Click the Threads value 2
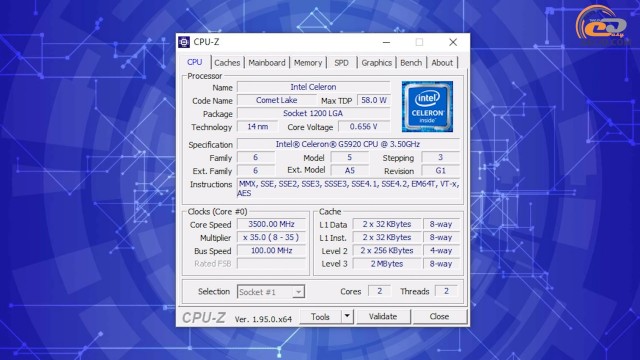640x360 pixels. pos(446,291)
